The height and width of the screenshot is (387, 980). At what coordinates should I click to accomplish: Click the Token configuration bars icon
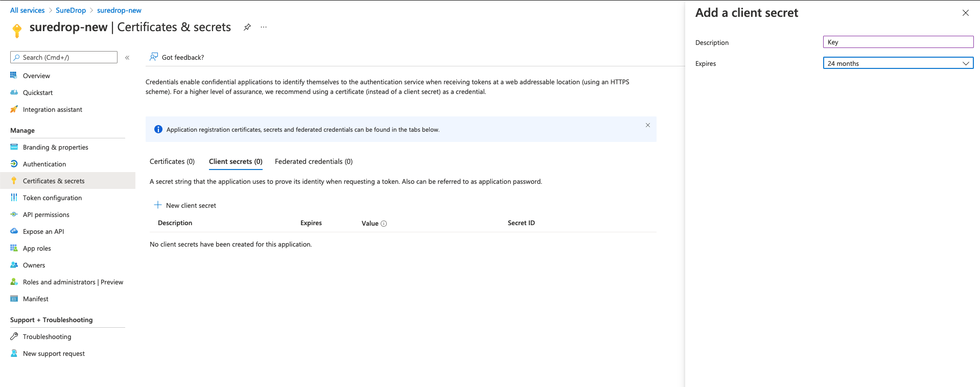pos(14,198)
